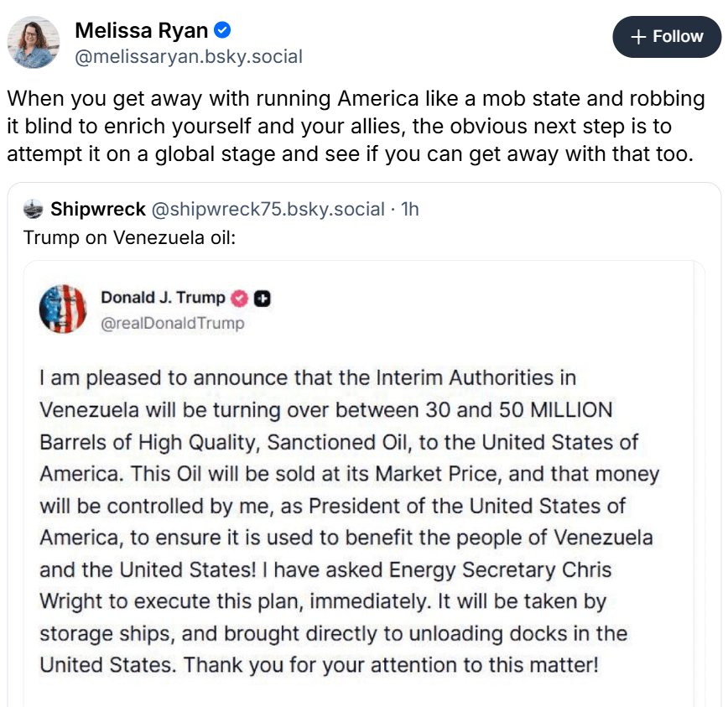Click Melissa Ryan's post text about mob state
The height and width of the screenshot is (707, 728).
coord(356,126)
